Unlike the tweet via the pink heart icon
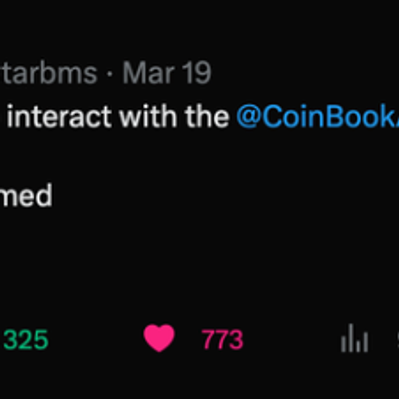Image resolution: width=399 pixels, height=399 pixels. tap(159, 338)
